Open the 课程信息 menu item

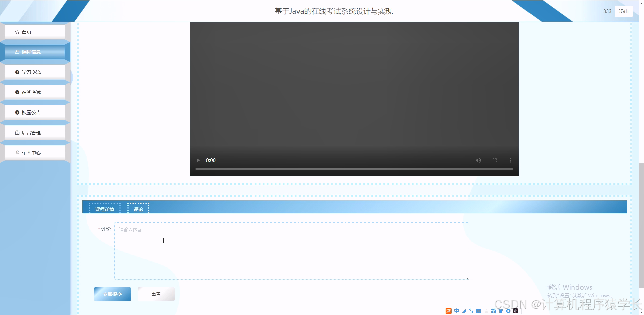pos(35,52)
